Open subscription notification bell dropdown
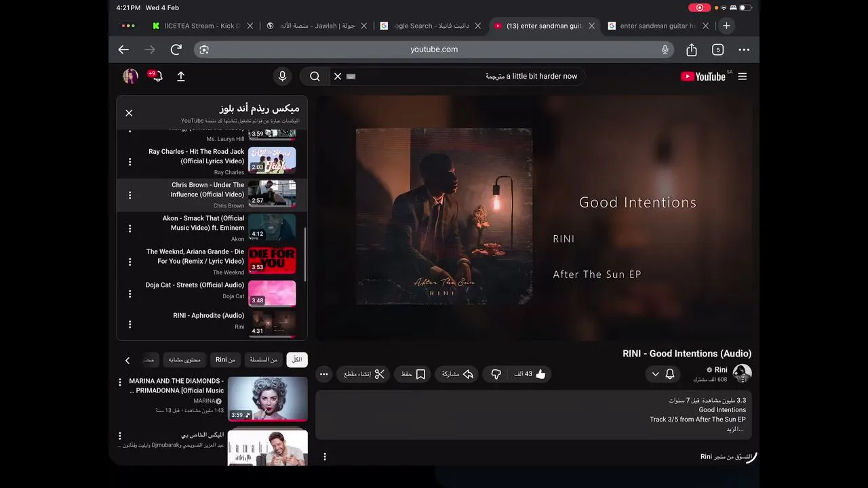The image size is (868, 488). click(x=663, y=374)
